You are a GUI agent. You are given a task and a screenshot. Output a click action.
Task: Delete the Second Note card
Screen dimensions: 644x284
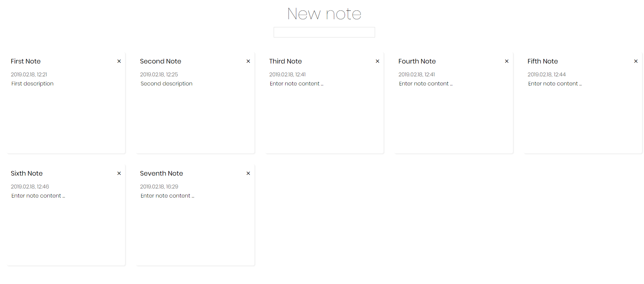(248, 61)
